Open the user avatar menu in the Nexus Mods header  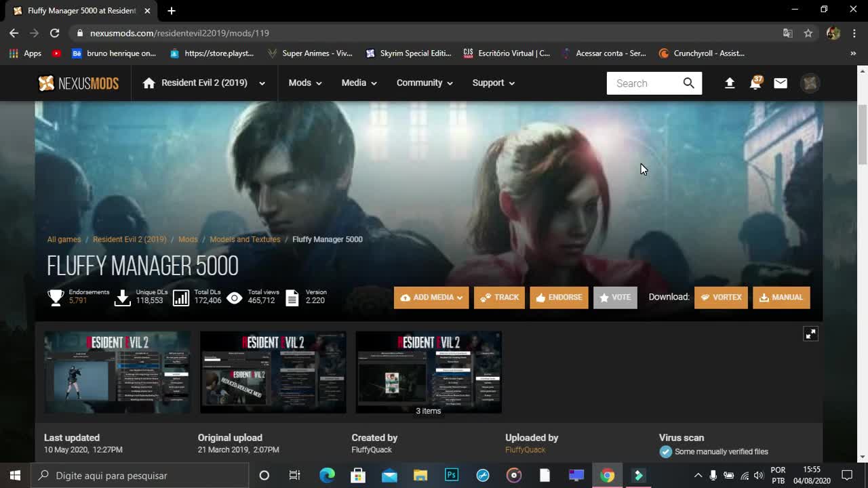click(x=810, y=83)
